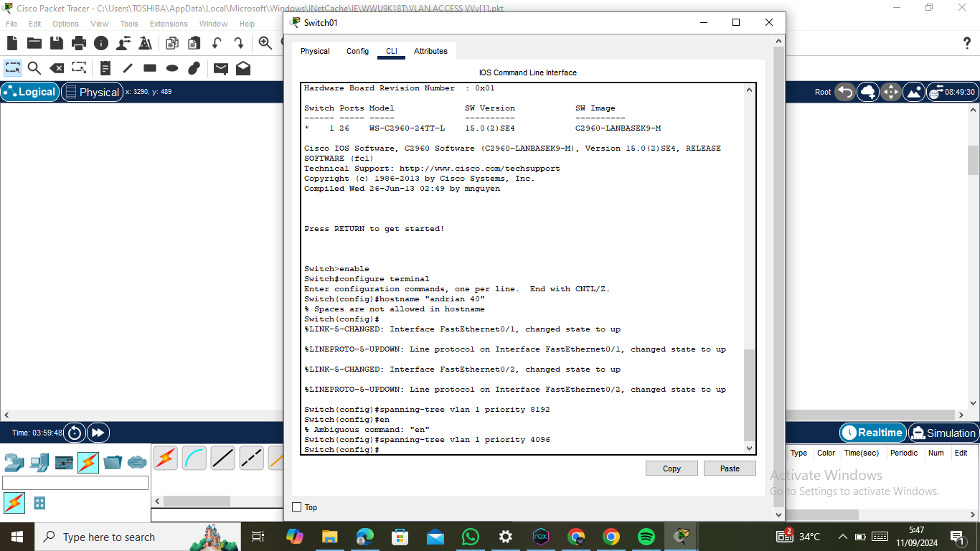Click the Add Complex PDU open-envelope icon
The height and width of the screenshot is (551, 980).
tap(243, 68)
